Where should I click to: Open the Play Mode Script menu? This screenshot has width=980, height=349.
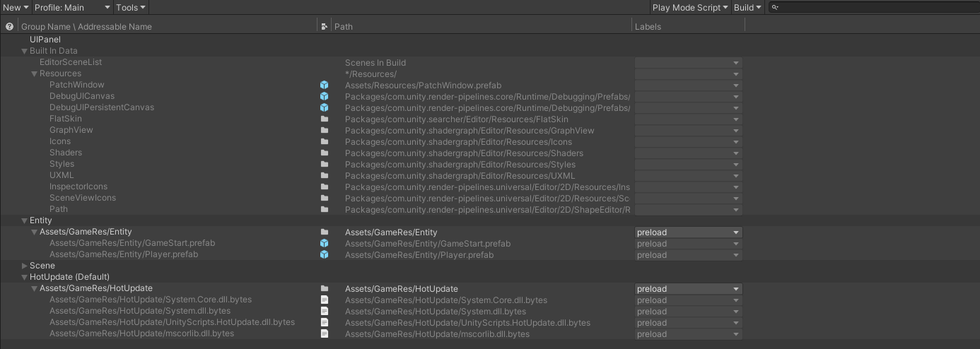[689, 7]
